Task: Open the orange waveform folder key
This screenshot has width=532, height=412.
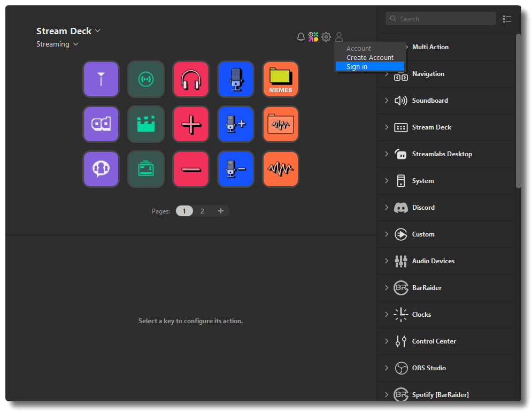Action: pos(281,124)
